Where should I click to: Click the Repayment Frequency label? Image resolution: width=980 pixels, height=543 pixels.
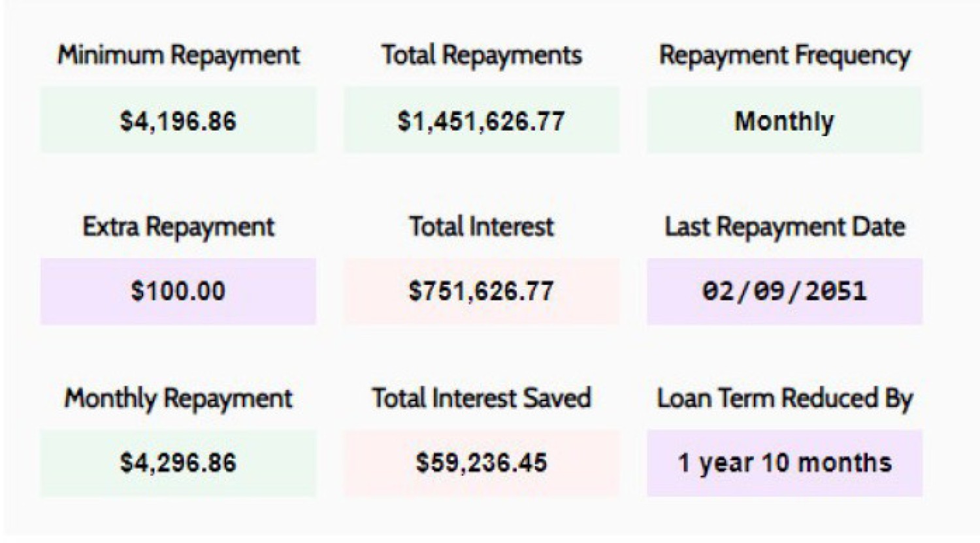[x=784, y=56]
